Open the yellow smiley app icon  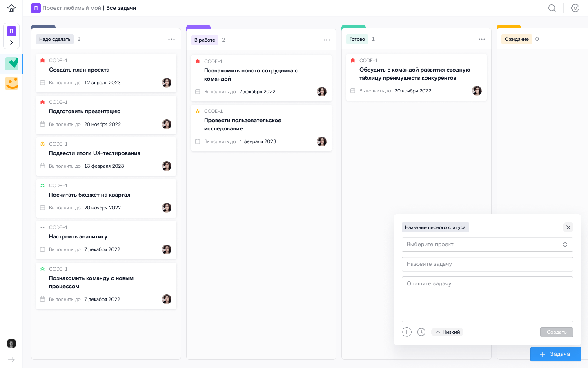pos(11,83)
